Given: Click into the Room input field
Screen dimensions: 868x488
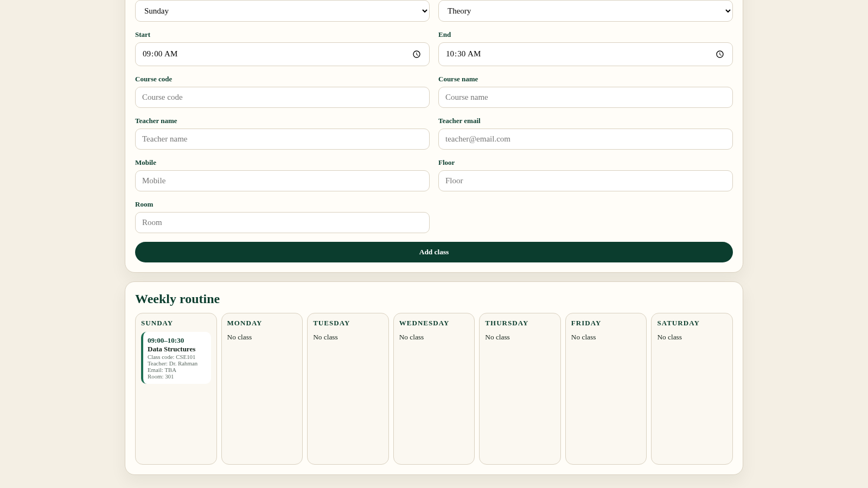Looking at the screenshot, I should tap(282, 223).
